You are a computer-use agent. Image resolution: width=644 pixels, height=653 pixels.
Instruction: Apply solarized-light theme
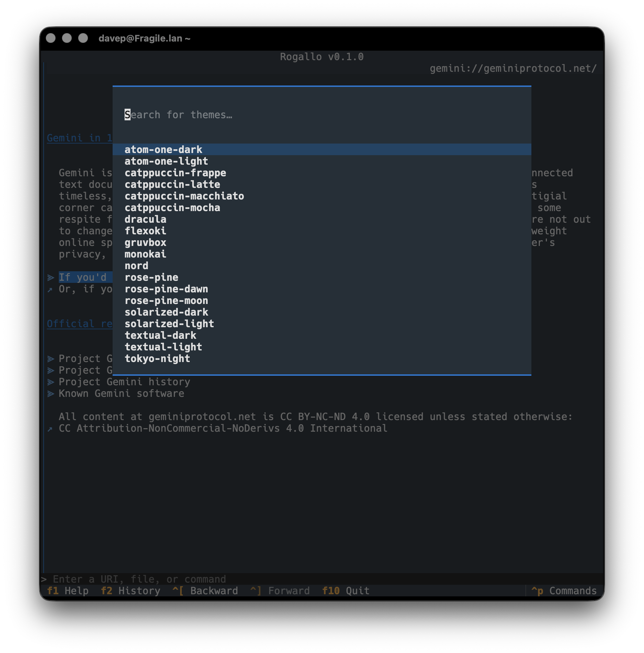pyautogui.click(x=322, y=324)
